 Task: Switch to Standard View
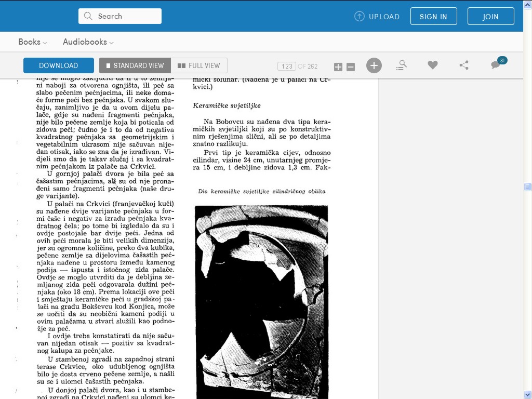(x=135, y=65)
